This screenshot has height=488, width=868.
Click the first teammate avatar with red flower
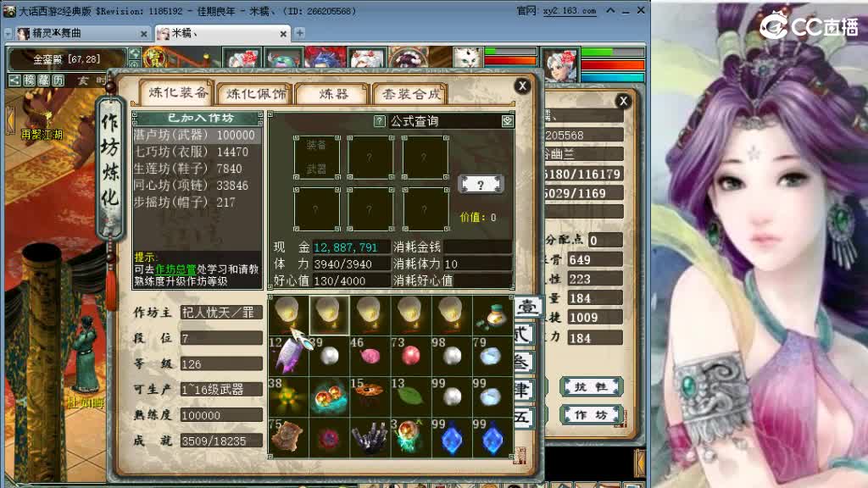[242, 58]
